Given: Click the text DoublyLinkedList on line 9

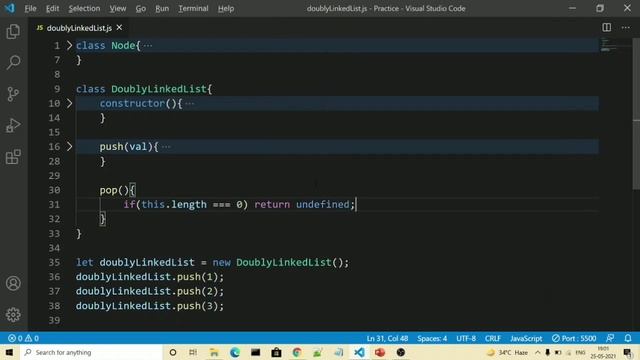Looking at the screenshot, I should click(x=159, y=89).
